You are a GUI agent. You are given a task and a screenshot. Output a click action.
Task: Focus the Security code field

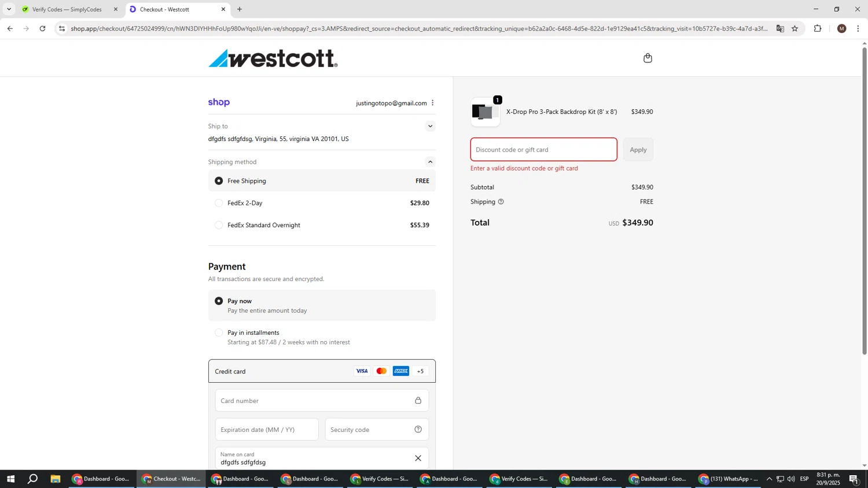[377, 430]
